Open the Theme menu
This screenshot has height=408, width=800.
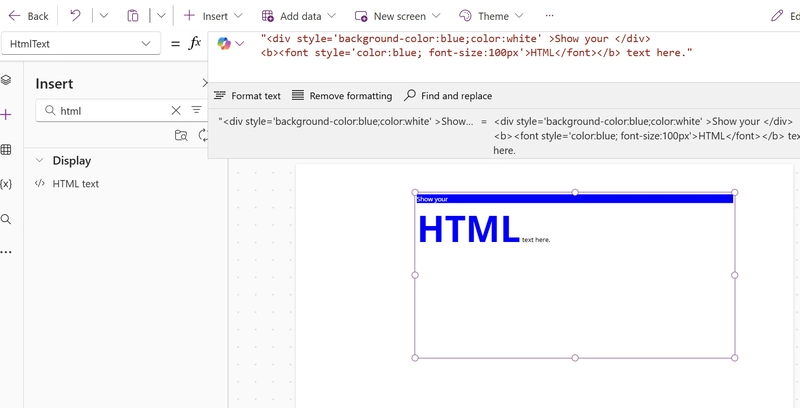coord(491,16)
